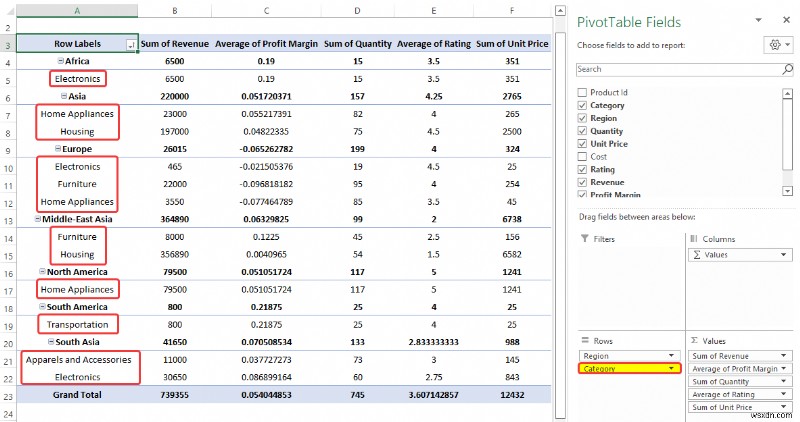Select the Sum of Unit Price header cell
The height and width of the screenshot is (422, 800).
pyautogui.click(x=512, y=44)
